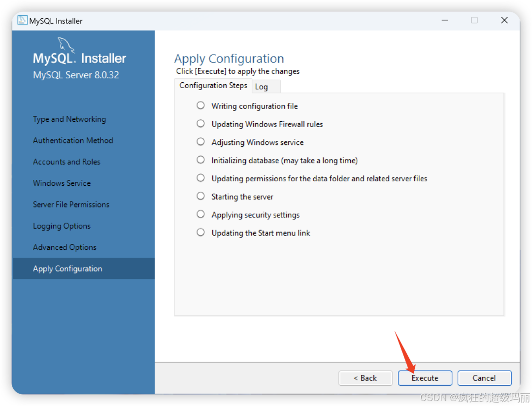
Task: Click the Updating Windows Firewall rules circle
Action: (200, 123)
